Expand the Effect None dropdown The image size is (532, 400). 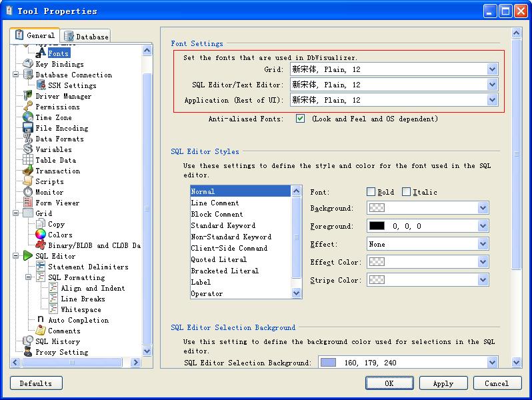click(x=483, y=244)
